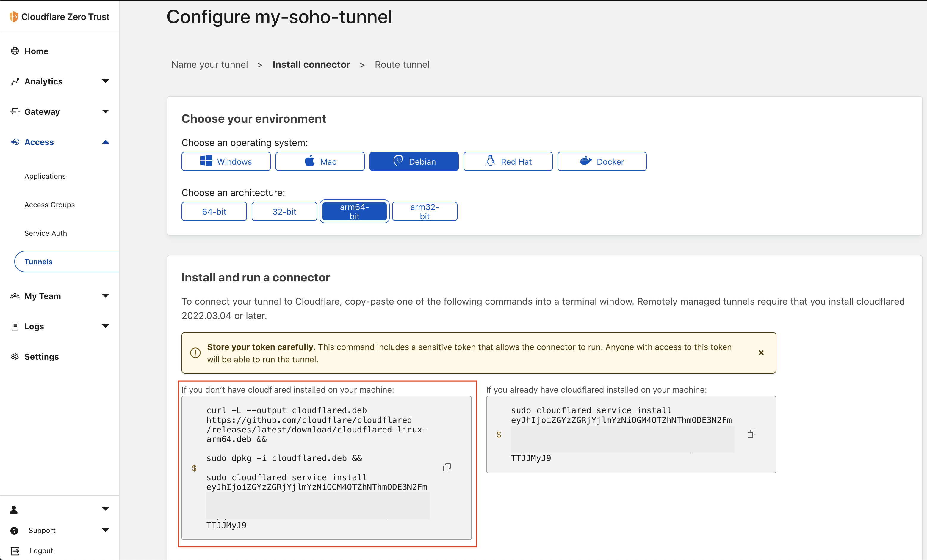Viewport: 927px width, 560px height.
Task: Open Tunnels page in sidebar
Action: [67, 262]
